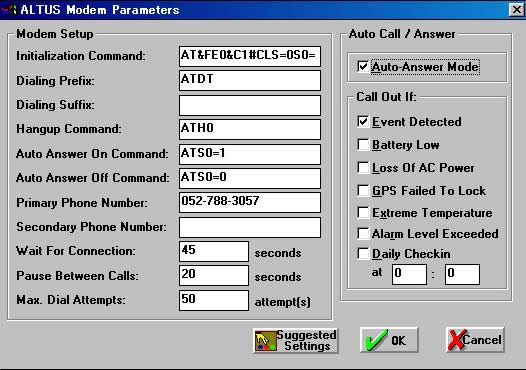
Task: Click the Suggested Settings button
Action: coord(296,340)
